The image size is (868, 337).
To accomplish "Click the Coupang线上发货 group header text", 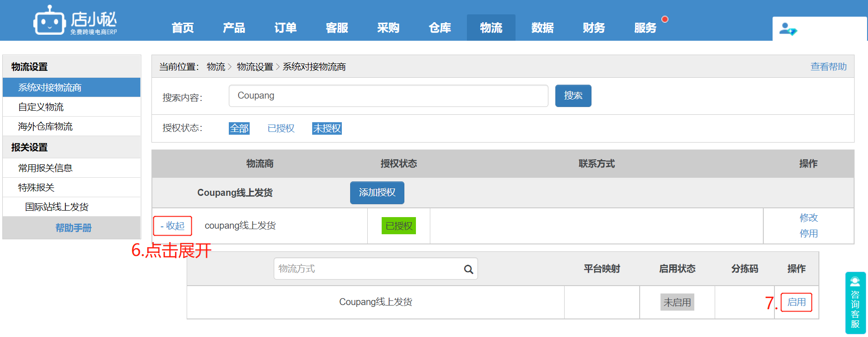I will [235, 193].
